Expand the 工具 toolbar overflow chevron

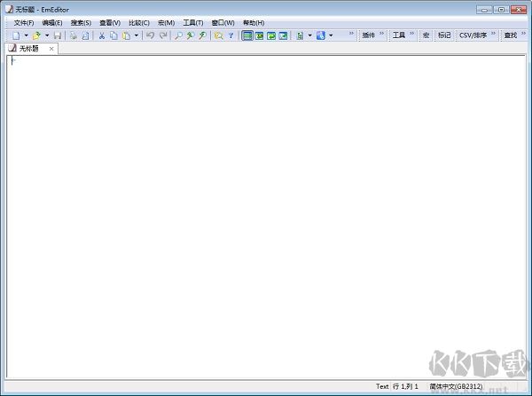(412, 34)
